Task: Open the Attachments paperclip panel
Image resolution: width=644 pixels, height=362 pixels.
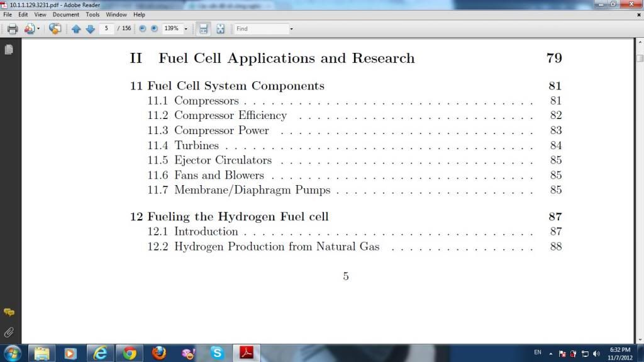Action: (9, 331)
